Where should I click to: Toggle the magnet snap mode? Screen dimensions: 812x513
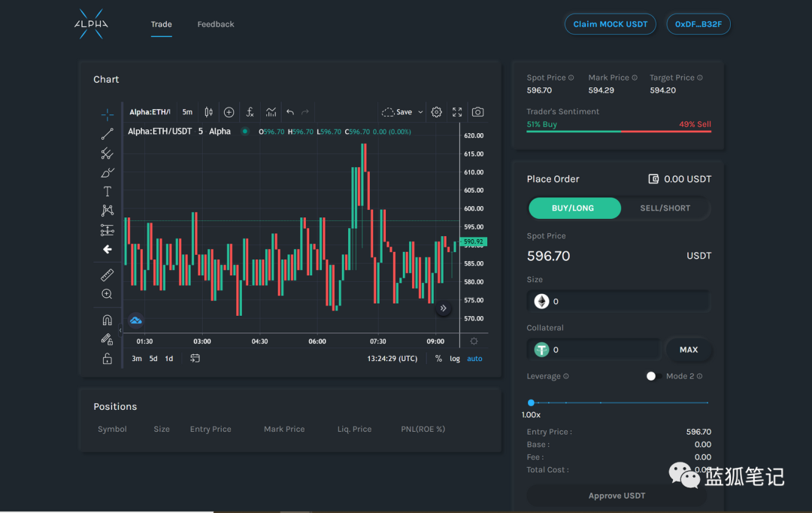108,320
